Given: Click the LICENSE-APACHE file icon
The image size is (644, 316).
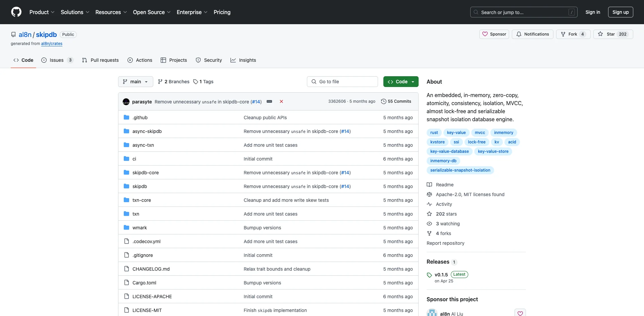Looking at the screenshot, I should tap(126, 297).
